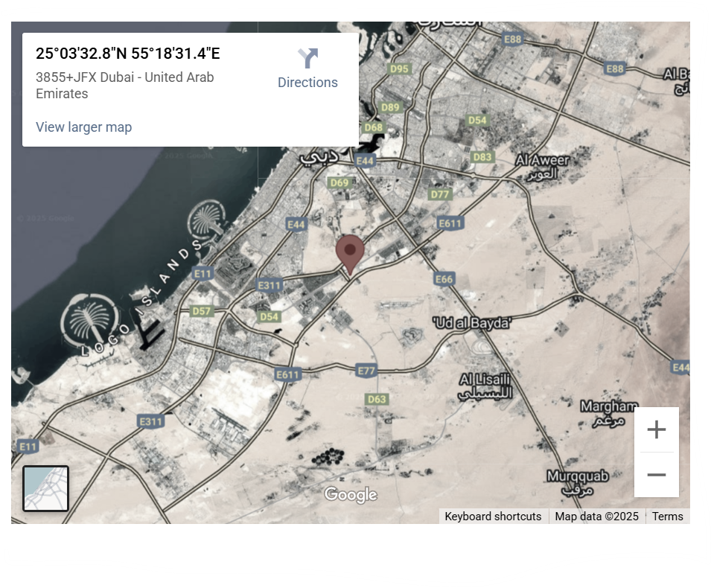Click the D95 road shield
The image size is (711, 588).
pyautogui.click(x=400, y=69)
